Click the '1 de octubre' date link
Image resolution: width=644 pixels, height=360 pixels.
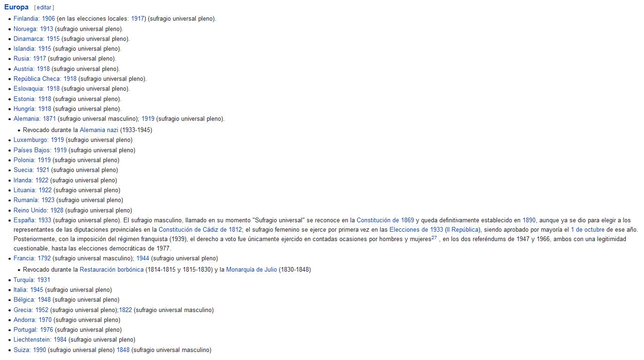pos(588,230)
